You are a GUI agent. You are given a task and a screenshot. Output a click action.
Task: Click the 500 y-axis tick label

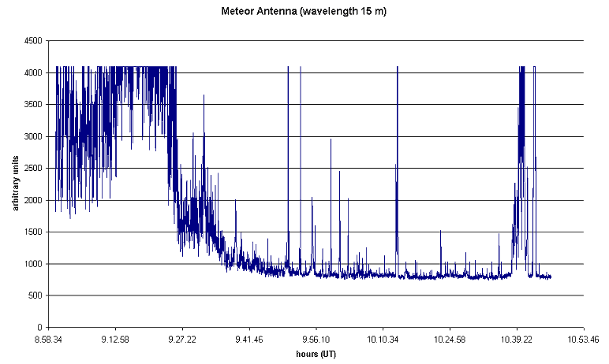(x=35, y=295)
